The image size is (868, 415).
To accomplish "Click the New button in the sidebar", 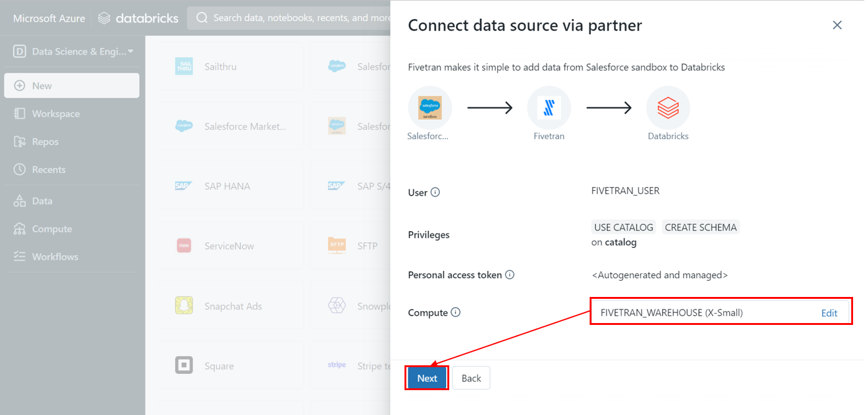I will 71,86.
